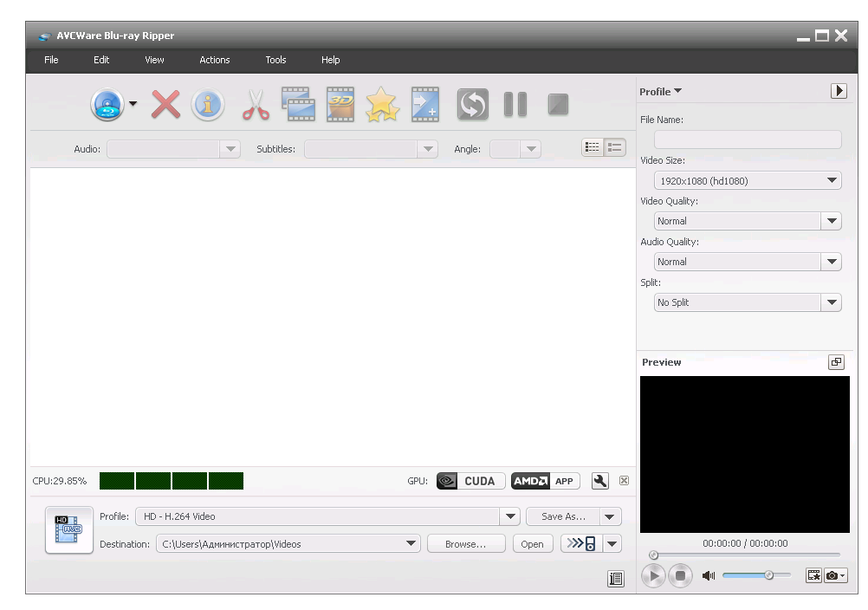The image size is (868, 610).
Task: Open the File menu
Action: [x=51, y=60]
